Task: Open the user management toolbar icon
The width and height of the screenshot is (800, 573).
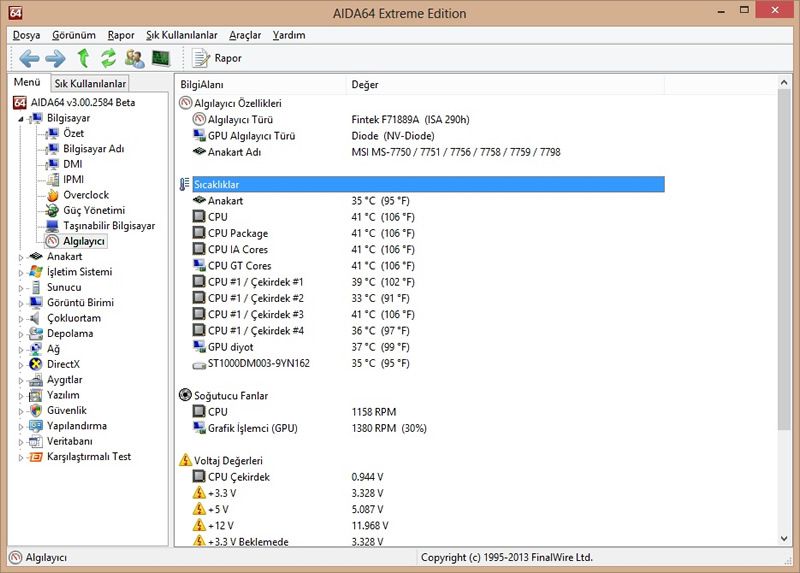Action: pos(134,58)
